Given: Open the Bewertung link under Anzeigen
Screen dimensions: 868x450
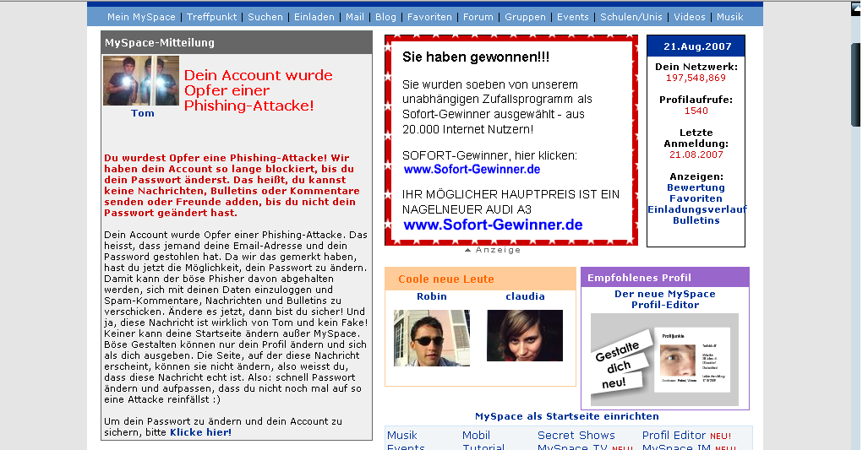Looking at the screenshot, I should (696, 187).
